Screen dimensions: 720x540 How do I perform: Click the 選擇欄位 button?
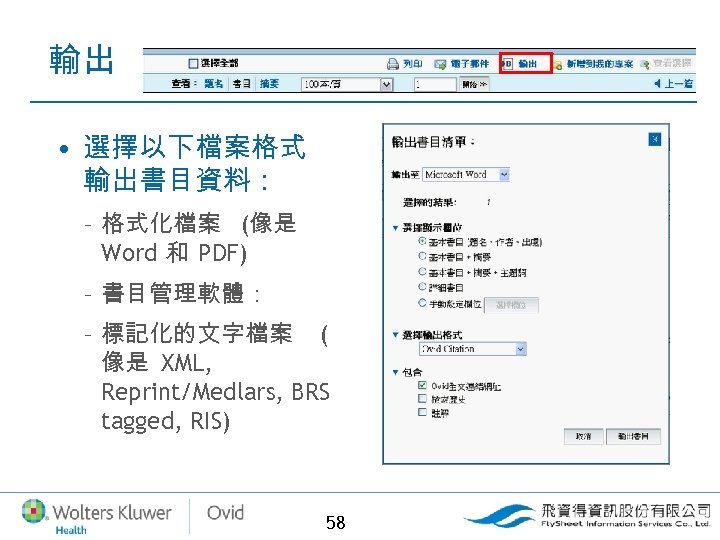[x=511, y=305]
